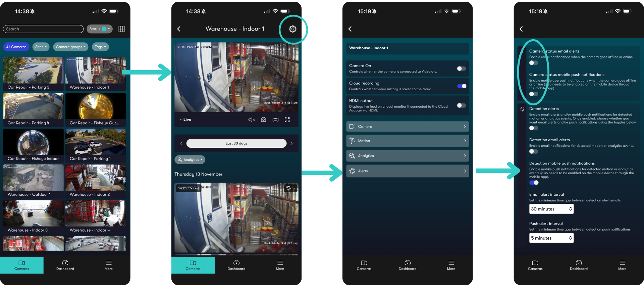This screenshot has height=292, width=644.
Task: Open settings gear for Warehouse - Indoor 1
Action: coord(293,29)
